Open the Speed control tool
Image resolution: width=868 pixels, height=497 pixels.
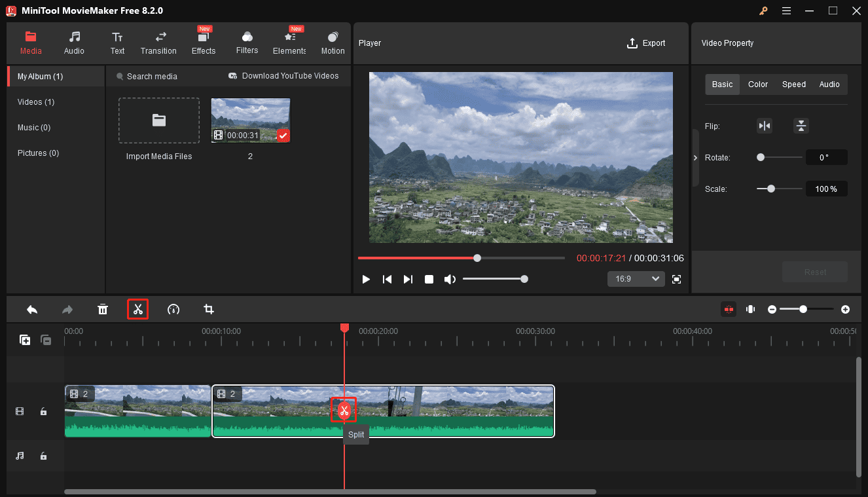coord(173,309)
